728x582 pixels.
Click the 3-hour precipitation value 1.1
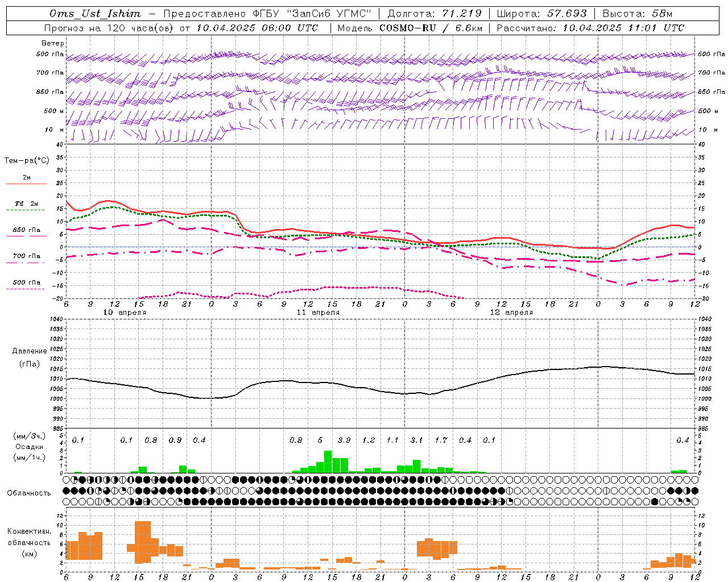pyautogui.click(x=392, y=440)
